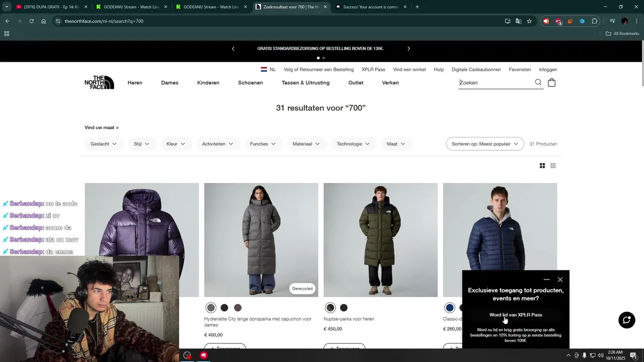Open the shopping bag
This screenshot has width=644, height=362.
(x=551, y=82)
